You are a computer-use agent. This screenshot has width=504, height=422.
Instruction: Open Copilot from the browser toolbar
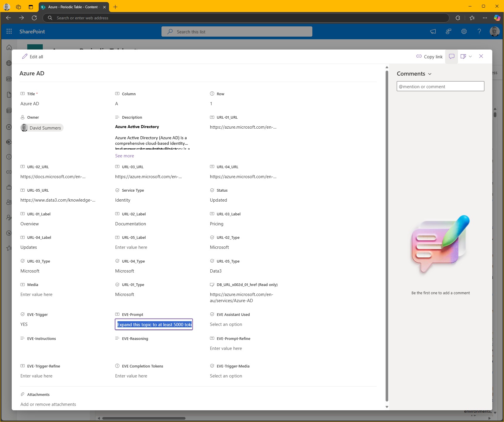(497, 18)
